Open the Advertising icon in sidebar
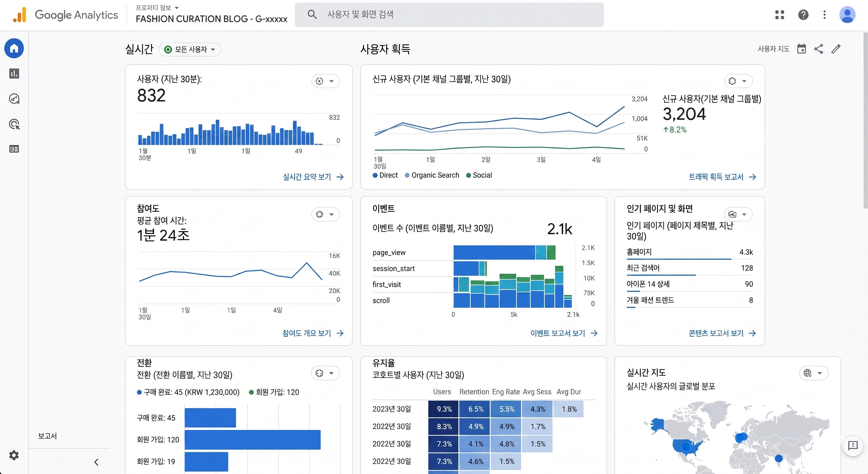The width and height of the screenshot is (868, 474). (x=14, y=124)
